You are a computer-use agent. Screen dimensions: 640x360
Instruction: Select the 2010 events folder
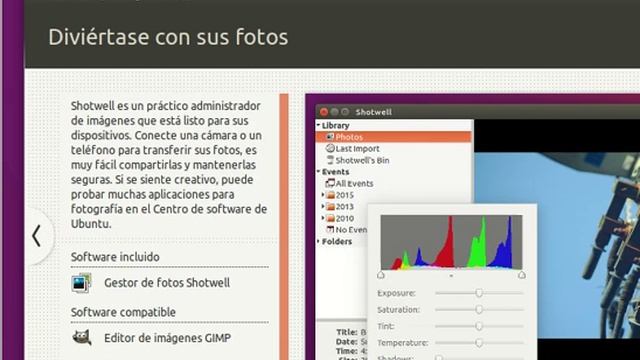click(x=344, y=218)
